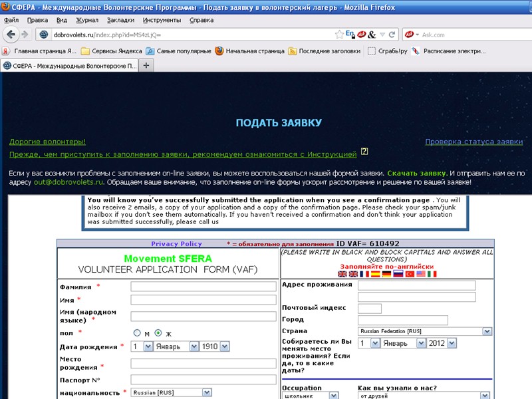Open the Yandex main page bookmark
Image resolution: width=532 pixels, height=399 pixels.
pyautogui.click(x=39, y=51)
